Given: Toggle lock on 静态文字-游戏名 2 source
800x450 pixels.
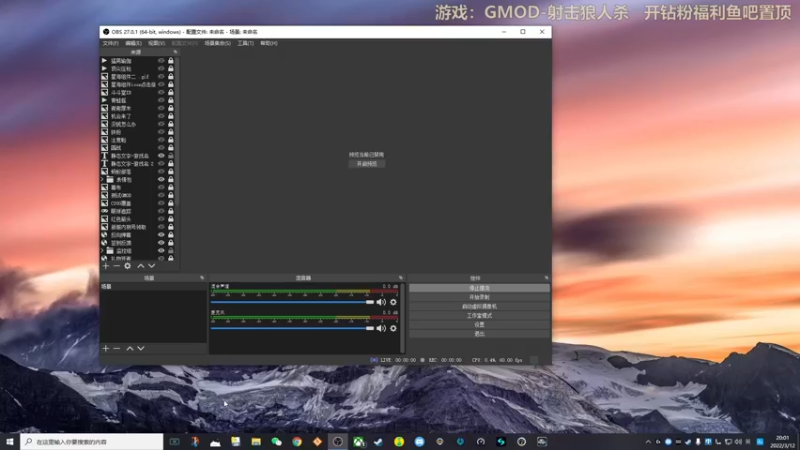Looking at the screenshot, I should pyautogui.click(x=171, y=164).
